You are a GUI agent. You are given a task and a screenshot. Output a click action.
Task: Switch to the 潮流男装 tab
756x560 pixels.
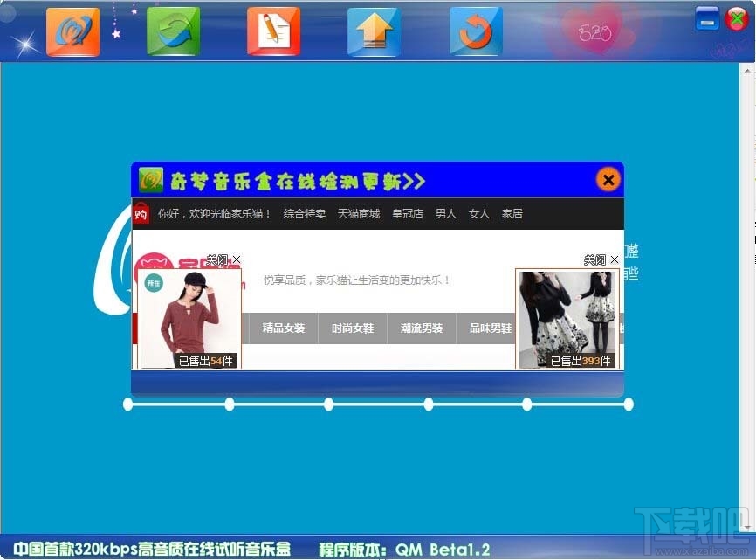point(423,329)
